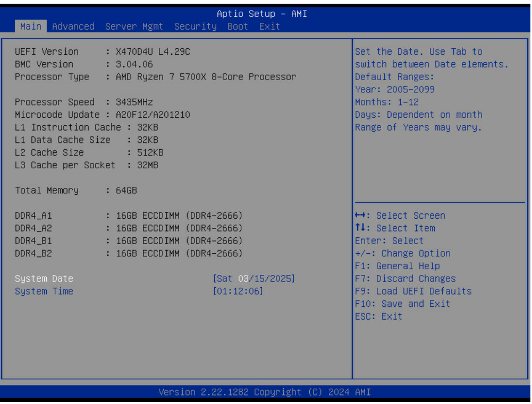Click the ESC: Exit hint
The height and width of the screenshot is (404, 532).
coord(378,316)
